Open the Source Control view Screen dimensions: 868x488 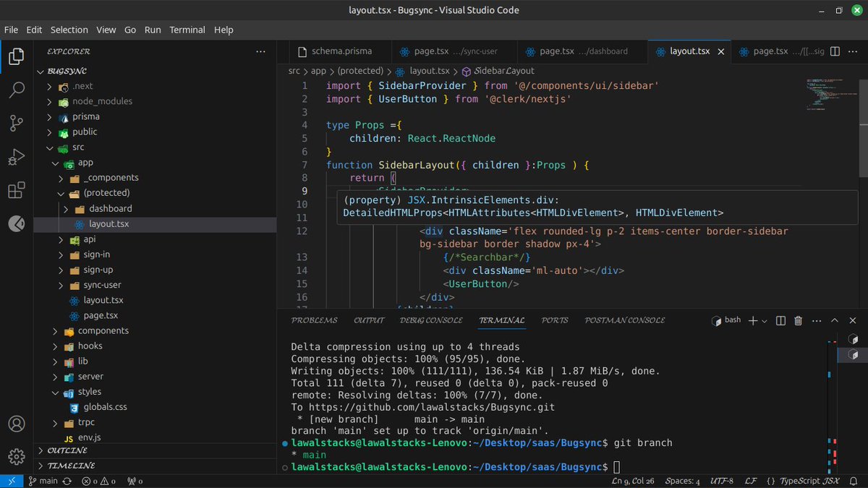(16, 123)
